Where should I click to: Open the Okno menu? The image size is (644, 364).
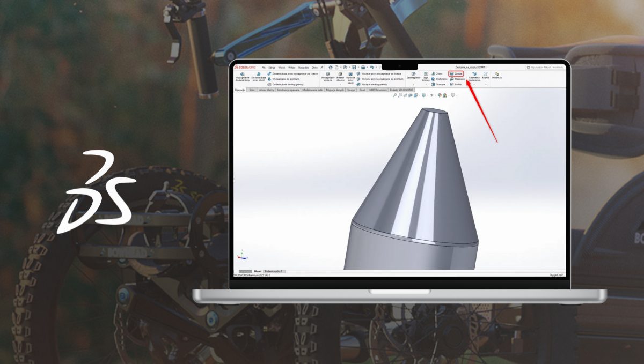[x=314, y=68]
